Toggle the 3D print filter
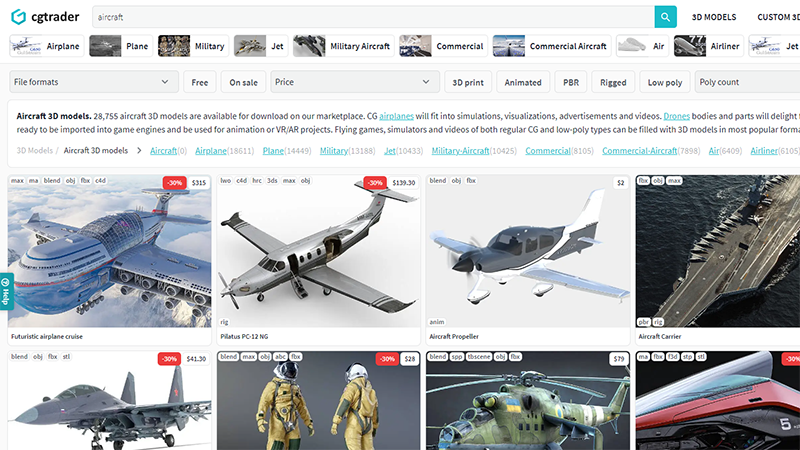Screen dimensions: 800x450 tap(468, 82)
